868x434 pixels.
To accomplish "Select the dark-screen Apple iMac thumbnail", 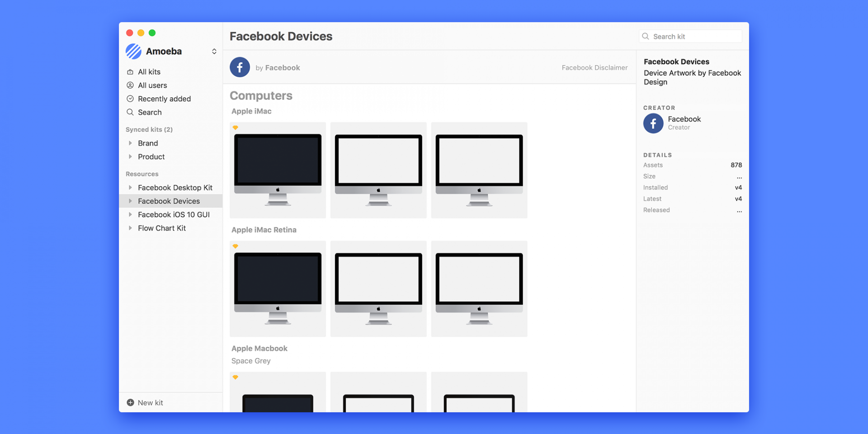I will pyautogui.click(x=278, y=170).
